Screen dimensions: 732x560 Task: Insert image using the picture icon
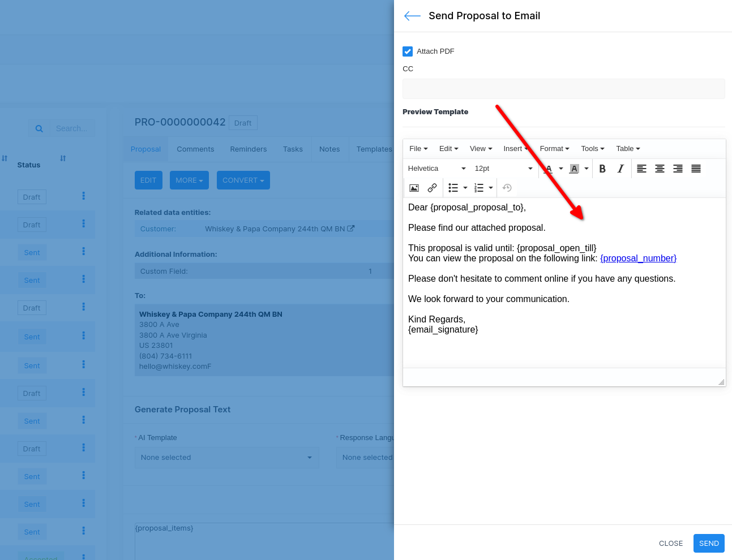tap(414, 188)
